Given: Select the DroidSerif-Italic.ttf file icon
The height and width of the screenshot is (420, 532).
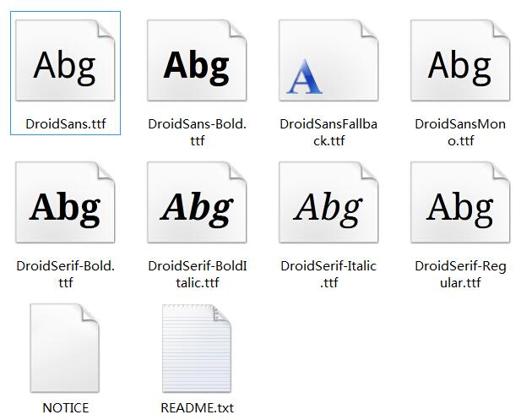Looking at the screenshot, I should (328, 206).
